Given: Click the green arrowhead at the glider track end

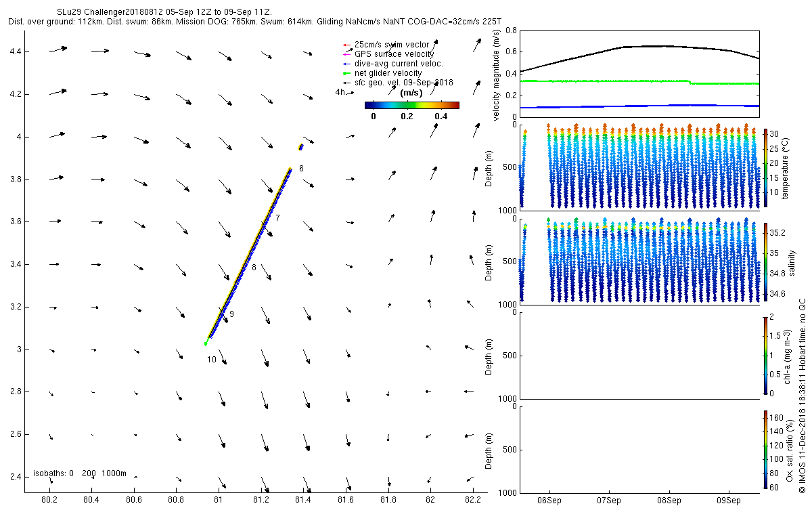Looking at the screenshot, I should point(206,343).
